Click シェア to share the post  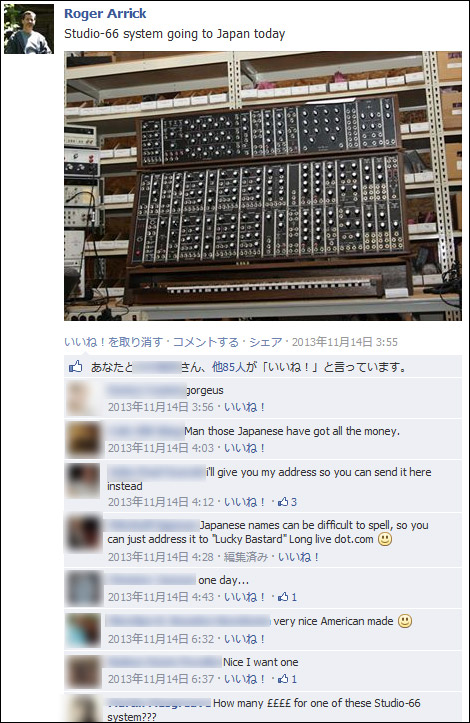click(266, 342)
